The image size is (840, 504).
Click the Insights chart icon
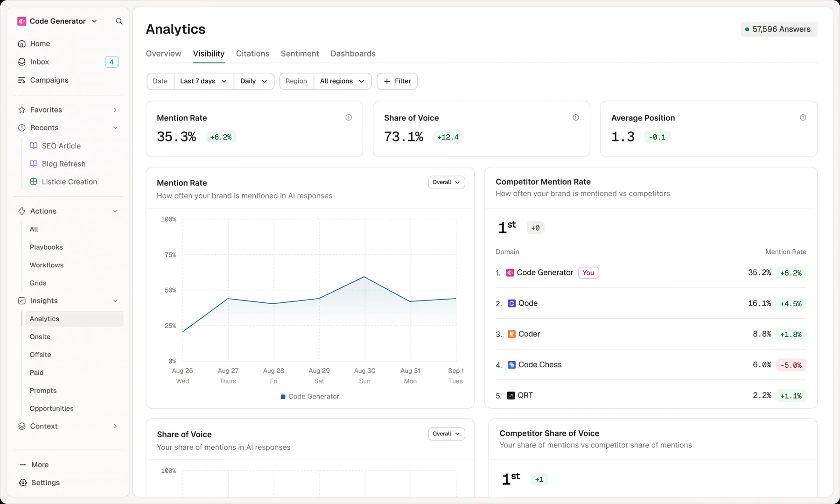[x=22, y=301]
